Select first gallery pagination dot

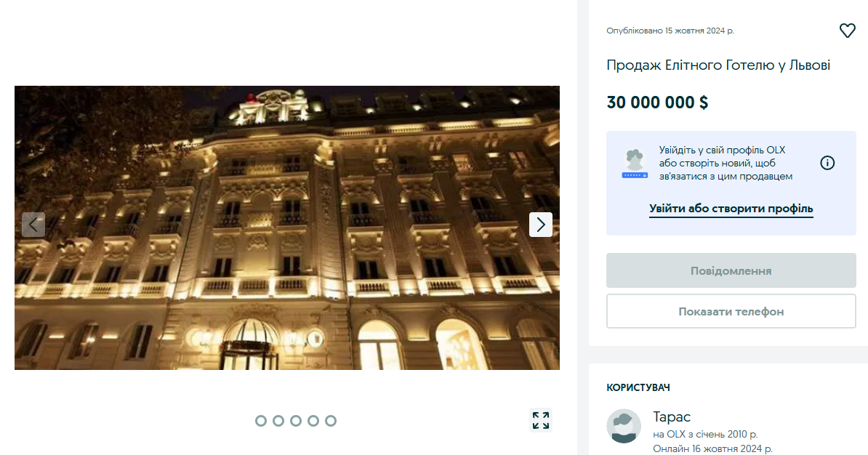pyautogui.click(x=261, y=421)
